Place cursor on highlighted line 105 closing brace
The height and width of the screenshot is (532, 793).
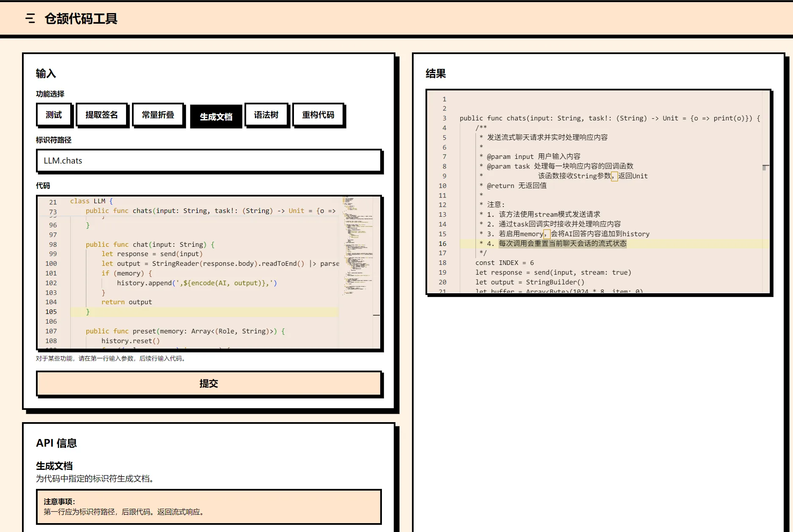88,312
